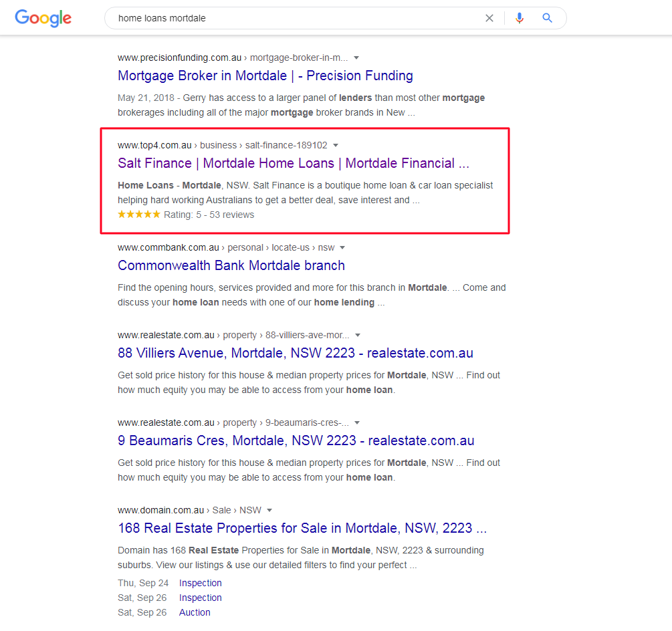
Task: Click the Thu, Sep 24 Inspection link
Action: click(x=200, y=583)
